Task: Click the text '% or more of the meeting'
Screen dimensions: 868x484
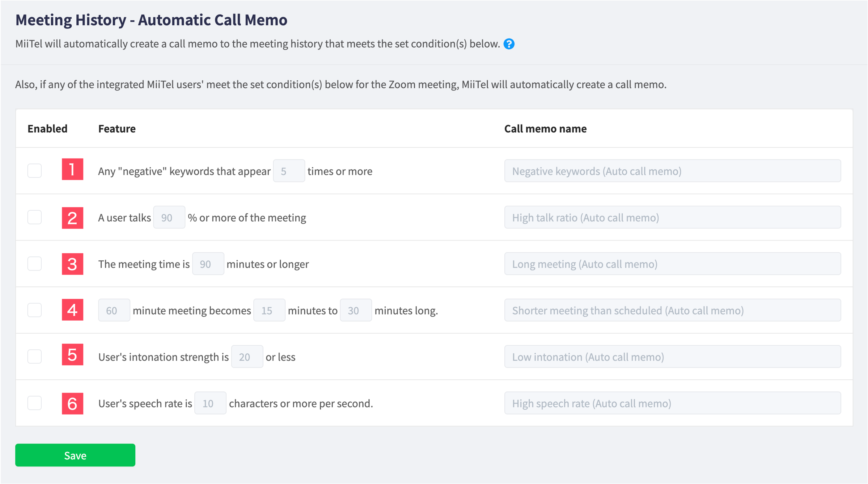Action: 247,218
